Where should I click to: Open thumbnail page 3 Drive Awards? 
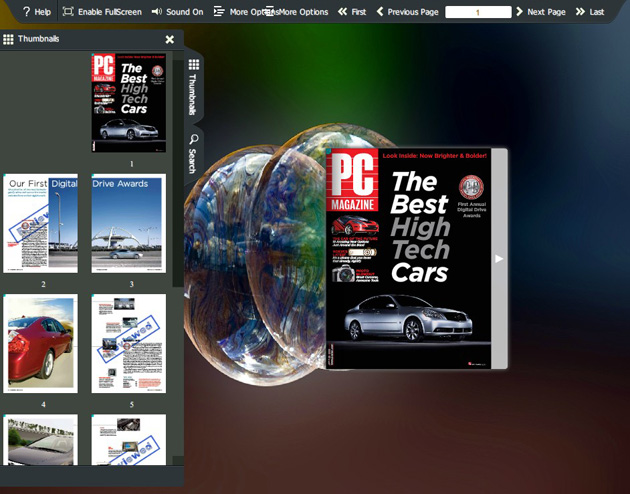[x=129, y=223]
